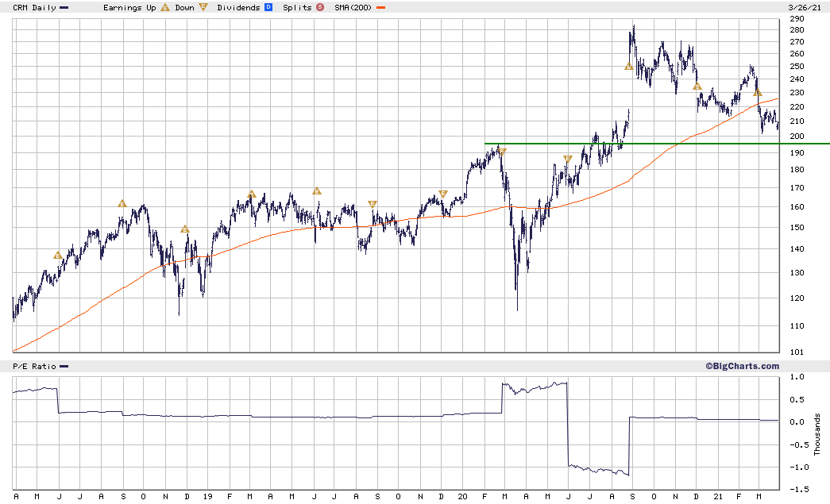Viewport: 830px width, 504px height.
Task: Select the earnings-down marker from August 2019
Action: click(x=373, y=204)
